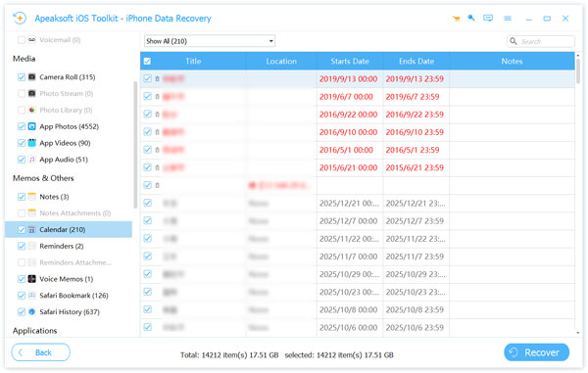588x373 pixels.
Task: Uncheck the App Videos (90) checkbox
Action: click(22, 143)
